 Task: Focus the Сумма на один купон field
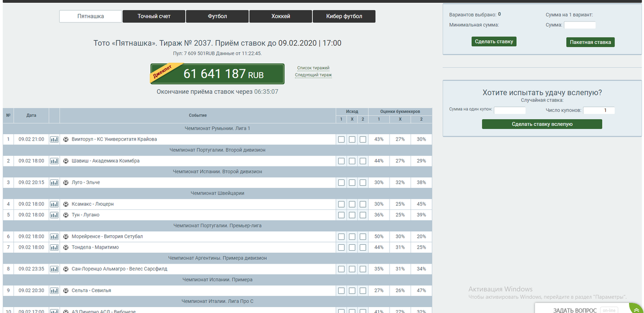[x=510, y=110]
